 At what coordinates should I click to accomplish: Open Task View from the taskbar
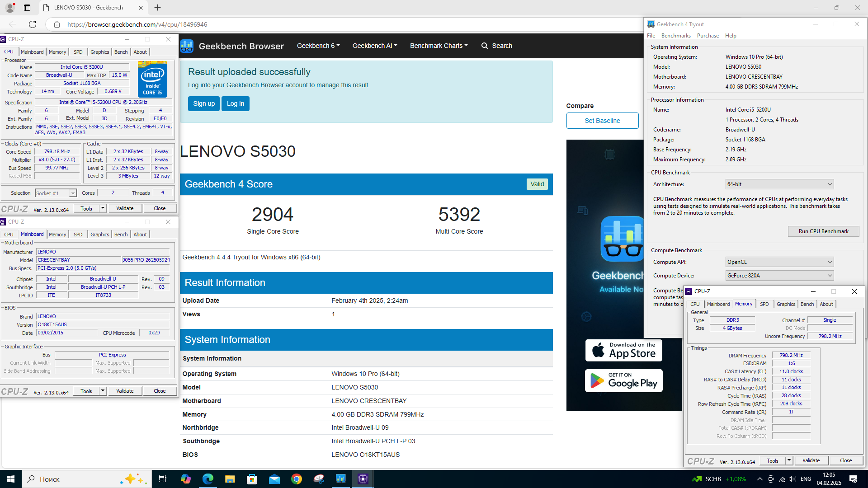(x=163, y=479)
